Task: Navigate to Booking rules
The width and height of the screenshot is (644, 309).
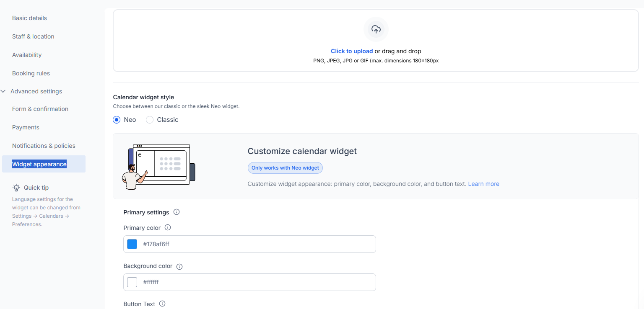Action: tap(31, 73)
